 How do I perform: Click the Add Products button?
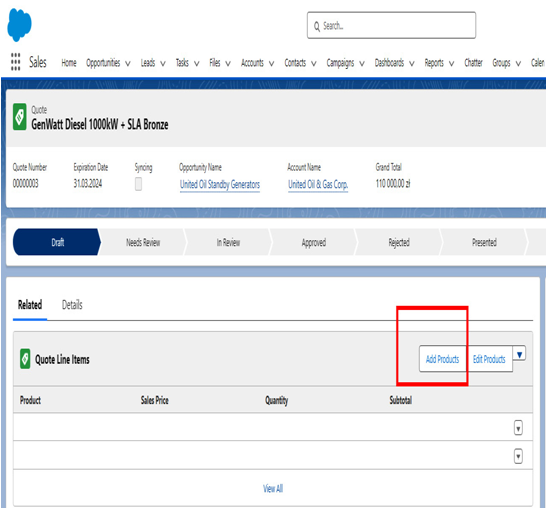[x=443, y=359]
